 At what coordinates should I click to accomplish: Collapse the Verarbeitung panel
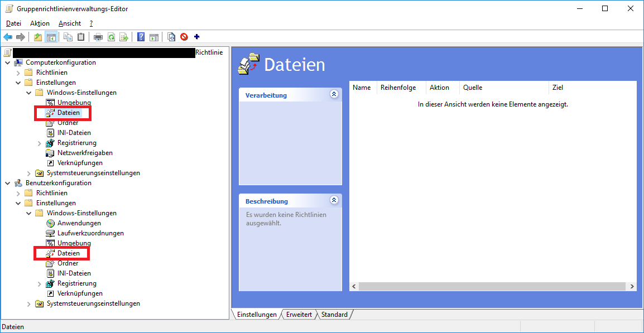click(334, 94)
